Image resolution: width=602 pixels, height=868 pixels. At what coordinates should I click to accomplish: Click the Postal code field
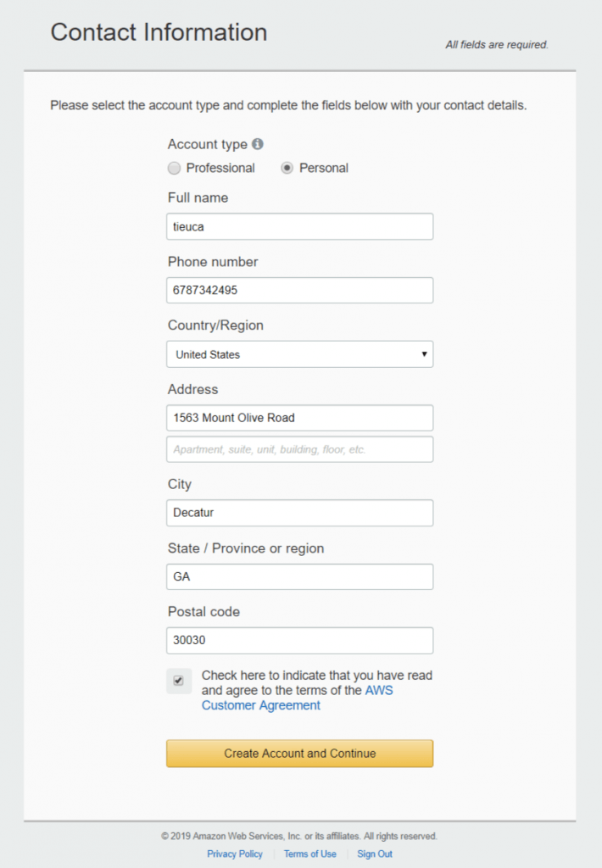pyautogui.click(x=299, y=641)
